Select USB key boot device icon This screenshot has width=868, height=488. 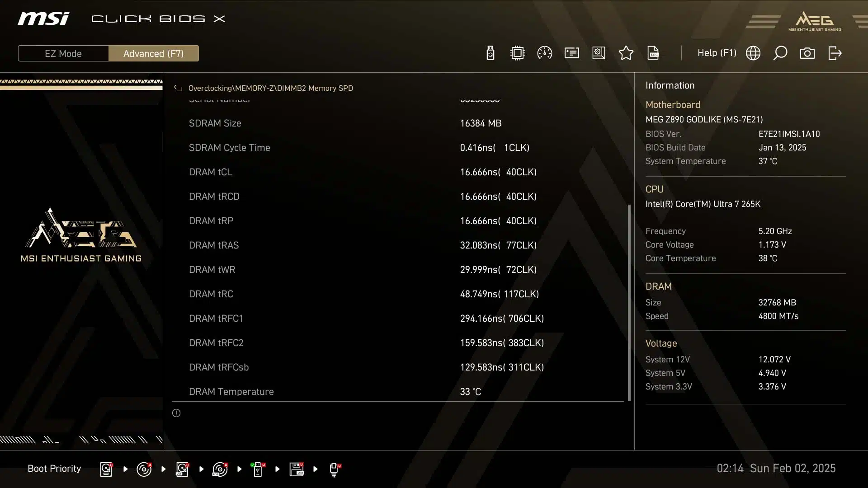[258, 469]
